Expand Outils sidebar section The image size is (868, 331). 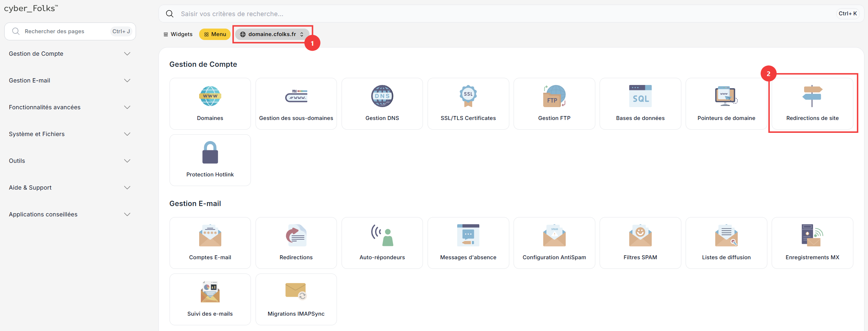(x=70, y=161)
